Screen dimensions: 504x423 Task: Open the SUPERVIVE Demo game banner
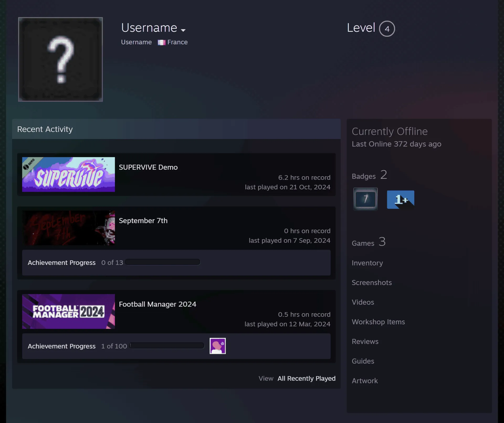coord(69,174)
